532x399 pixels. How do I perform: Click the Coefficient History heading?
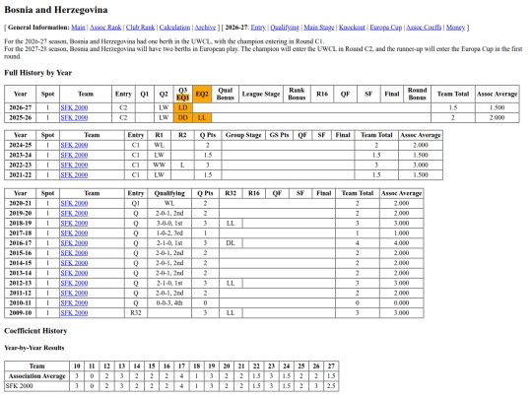tap(35, 331)
